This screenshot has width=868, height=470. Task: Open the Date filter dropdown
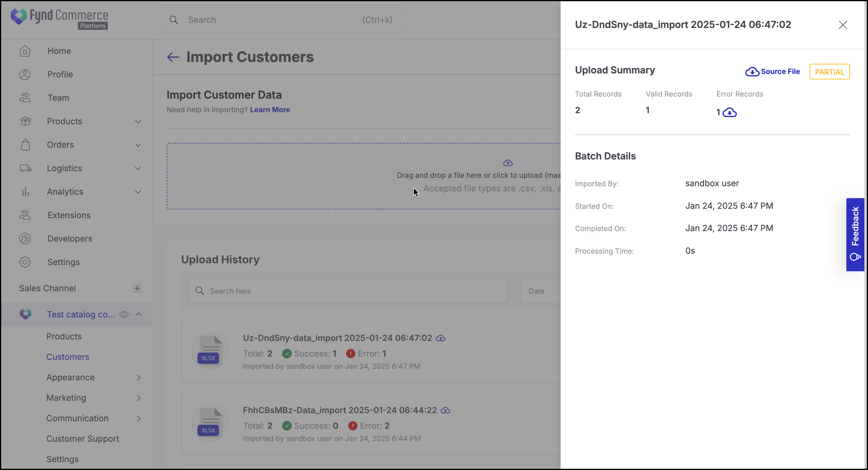(541, 291)
